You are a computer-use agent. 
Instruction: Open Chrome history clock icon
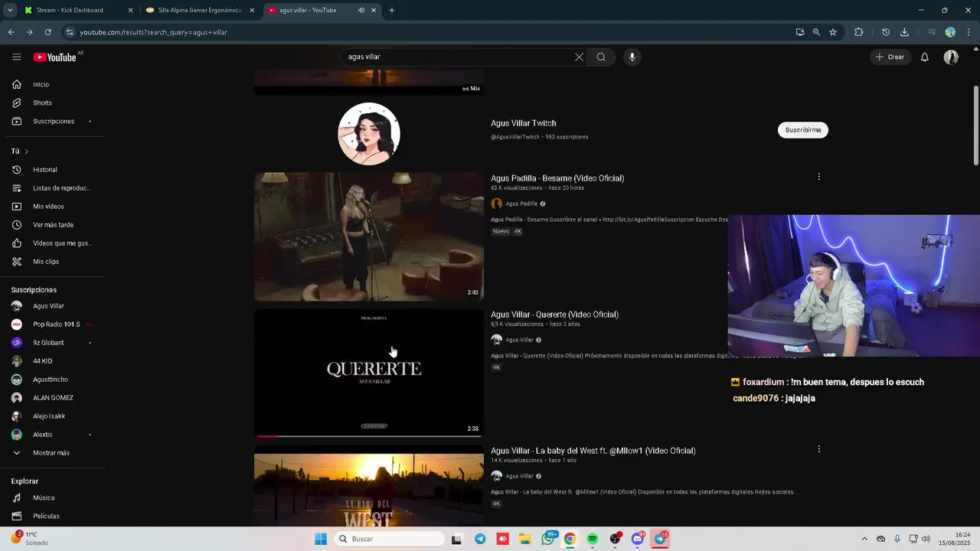[x=886, y=32]
